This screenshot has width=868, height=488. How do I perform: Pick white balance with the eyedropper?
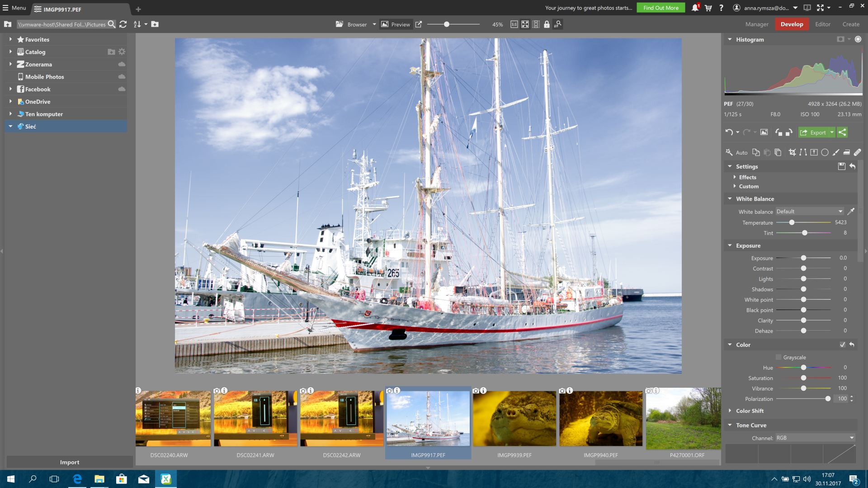(x=851, y=211)
